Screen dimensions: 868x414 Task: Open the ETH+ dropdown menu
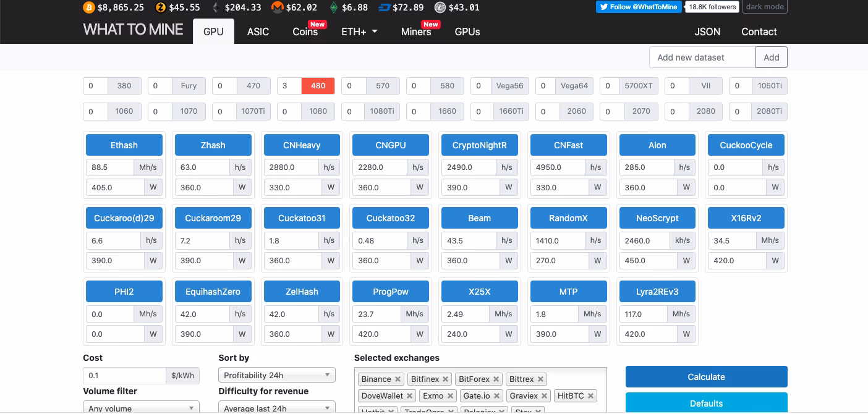[x=359, y=32]
